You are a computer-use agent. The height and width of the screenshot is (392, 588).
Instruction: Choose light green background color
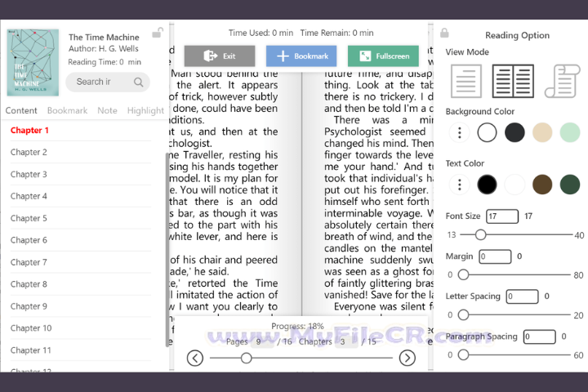pos(570,132)
